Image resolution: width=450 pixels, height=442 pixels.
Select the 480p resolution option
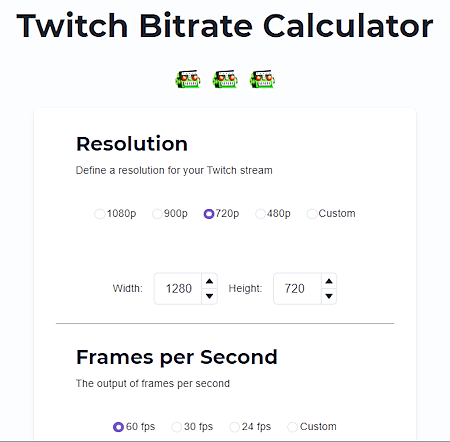pyautogui.click(x=260, y=214)
